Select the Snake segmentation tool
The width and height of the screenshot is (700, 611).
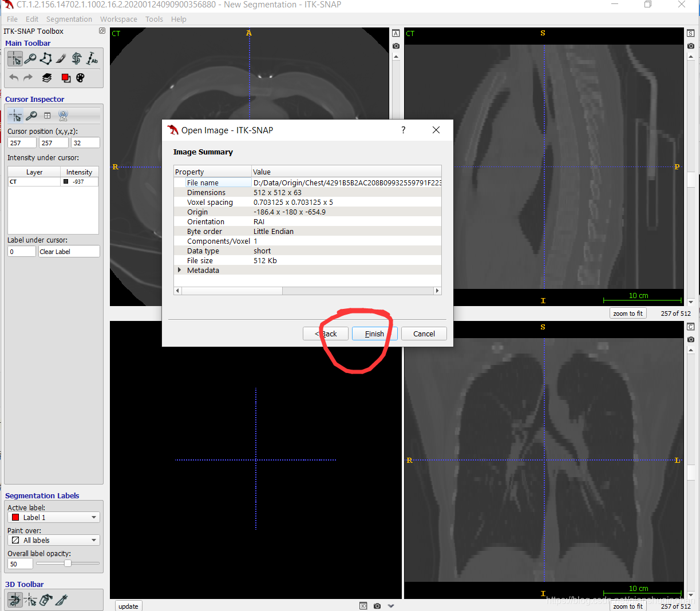click(77, 58)
